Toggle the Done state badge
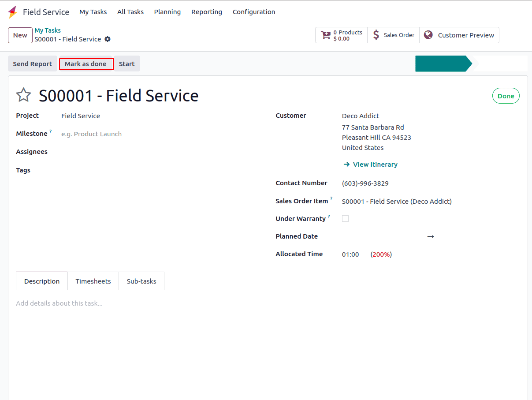Viewport: 532px width, 400px height. coord(506,96)
